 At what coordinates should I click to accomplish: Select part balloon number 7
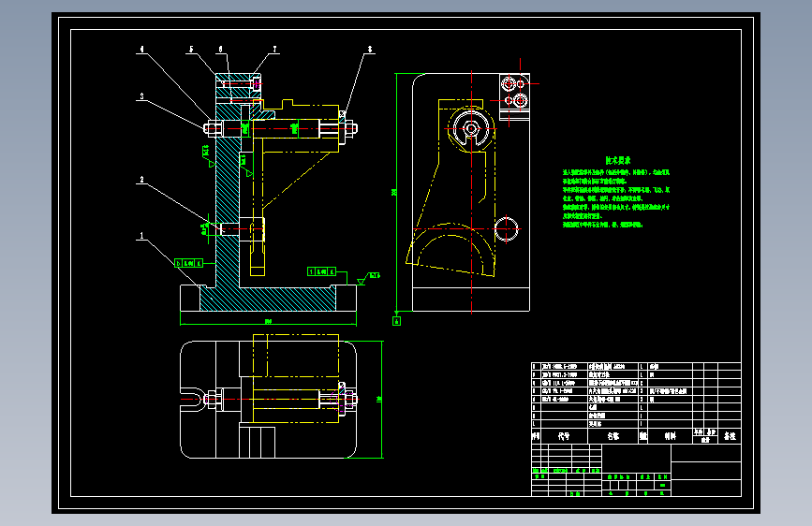point(274,50)
